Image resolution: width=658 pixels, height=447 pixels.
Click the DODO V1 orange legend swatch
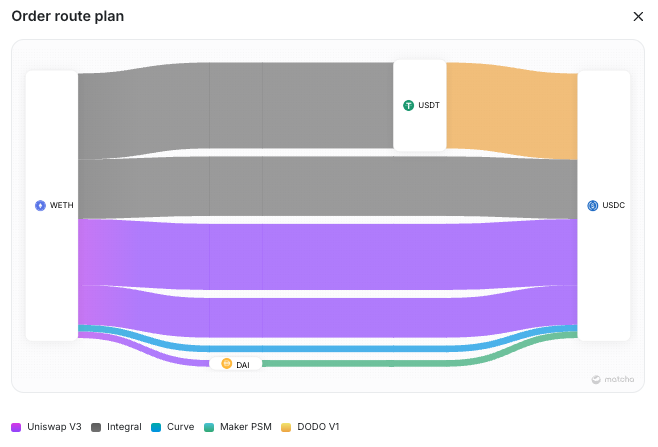click(x=287, y=427)
